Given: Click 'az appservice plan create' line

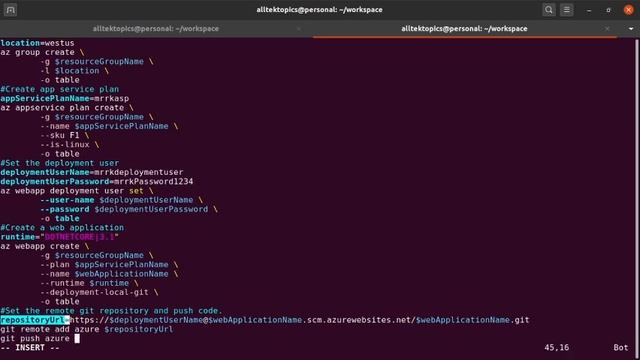Looking at the screenshot, I should [67, 108].
